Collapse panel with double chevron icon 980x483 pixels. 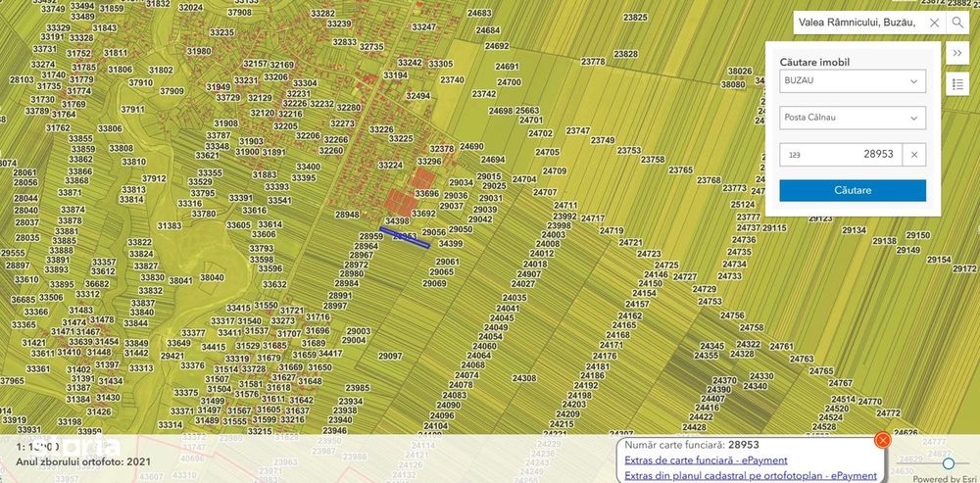point(956,53)
